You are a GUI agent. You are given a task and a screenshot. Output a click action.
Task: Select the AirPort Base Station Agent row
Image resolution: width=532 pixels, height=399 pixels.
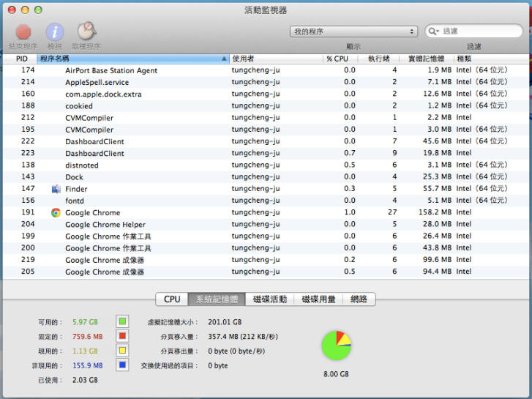click(x=266, y=70)
